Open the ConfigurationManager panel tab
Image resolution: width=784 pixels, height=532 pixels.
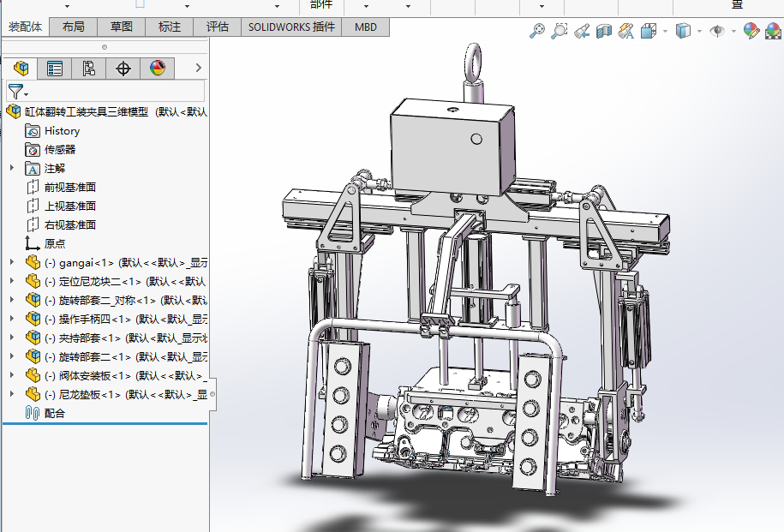pyautogui.click(x=89, y=69)
